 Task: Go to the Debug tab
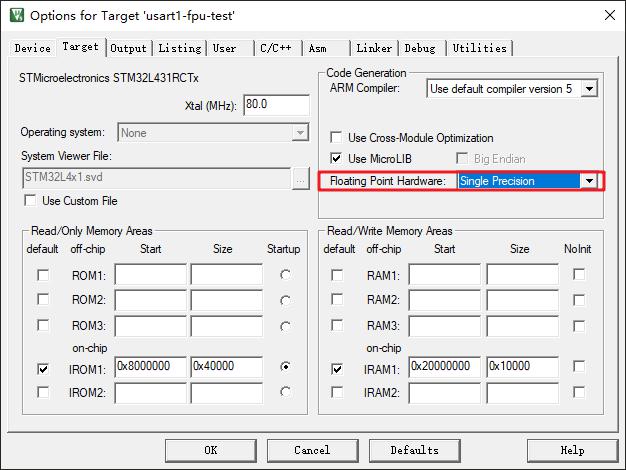click(422, 48)
